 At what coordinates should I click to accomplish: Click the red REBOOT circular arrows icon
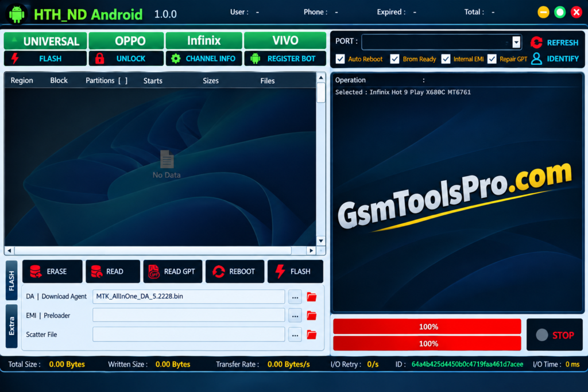(219, 271)
